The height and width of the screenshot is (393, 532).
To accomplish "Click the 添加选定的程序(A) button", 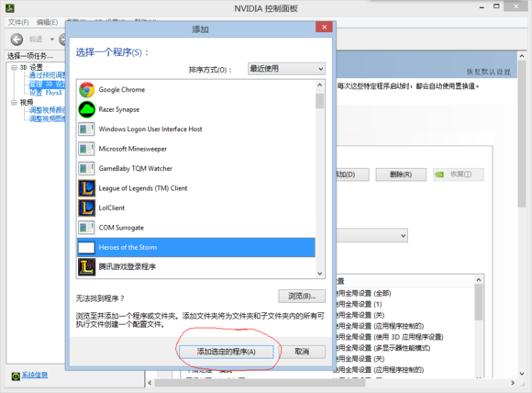I will pyautogui.click(x=227, y=352).
